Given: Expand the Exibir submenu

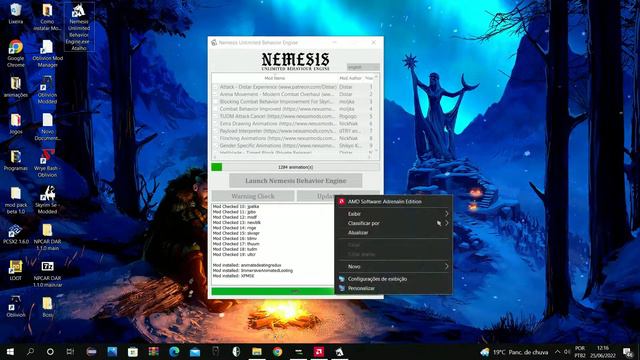Looking at the screenshot, I should (393, 213).
